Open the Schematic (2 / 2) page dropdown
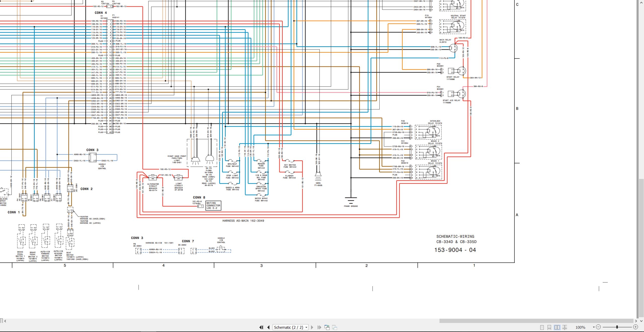The width and height of the screenshot is (644, 332). click(x=291, y=327)
